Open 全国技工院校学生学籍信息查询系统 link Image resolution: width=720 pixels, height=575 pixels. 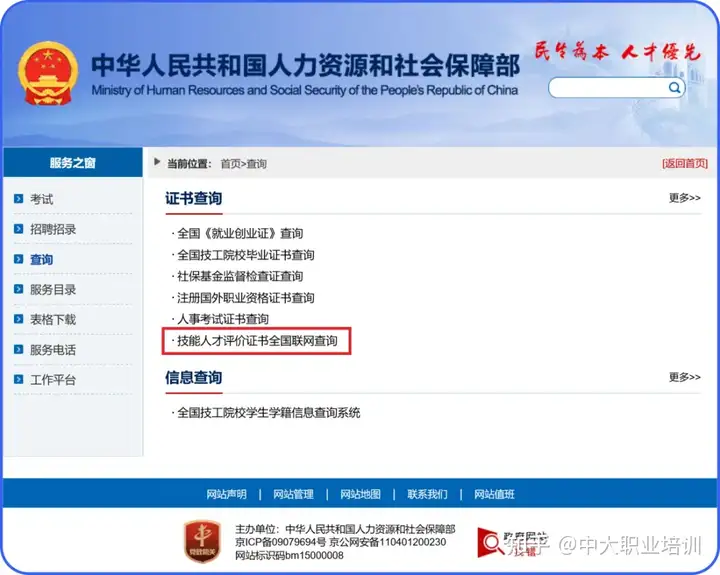tap(269, 412)
